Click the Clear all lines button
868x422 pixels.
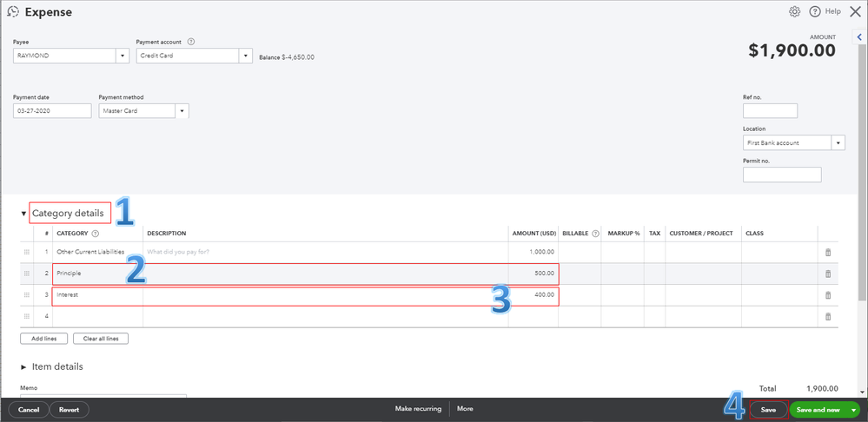coord(101,339)
